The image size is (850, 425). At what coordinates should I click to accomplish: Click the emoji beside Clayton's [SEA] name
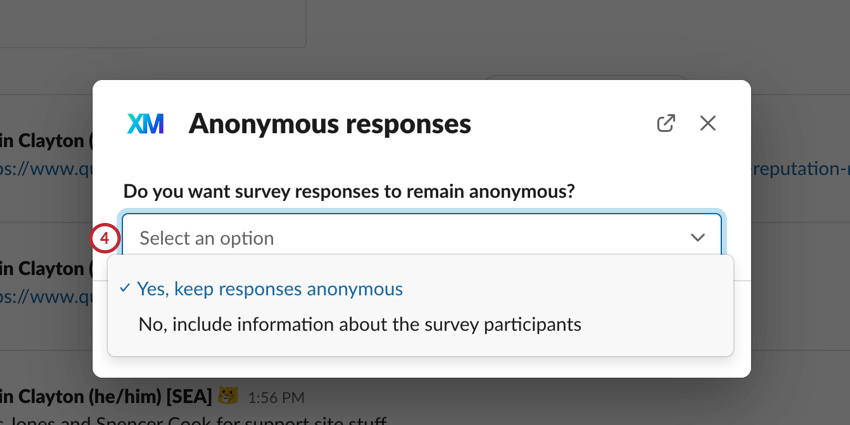(x=228, y=396)
